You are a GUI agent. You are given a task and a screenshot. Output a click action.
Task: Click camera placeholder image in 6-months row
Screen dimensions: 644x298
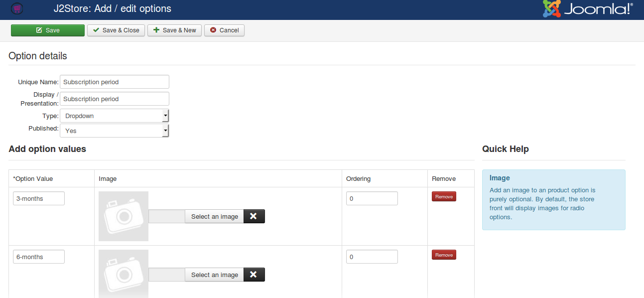pos(124,274)
